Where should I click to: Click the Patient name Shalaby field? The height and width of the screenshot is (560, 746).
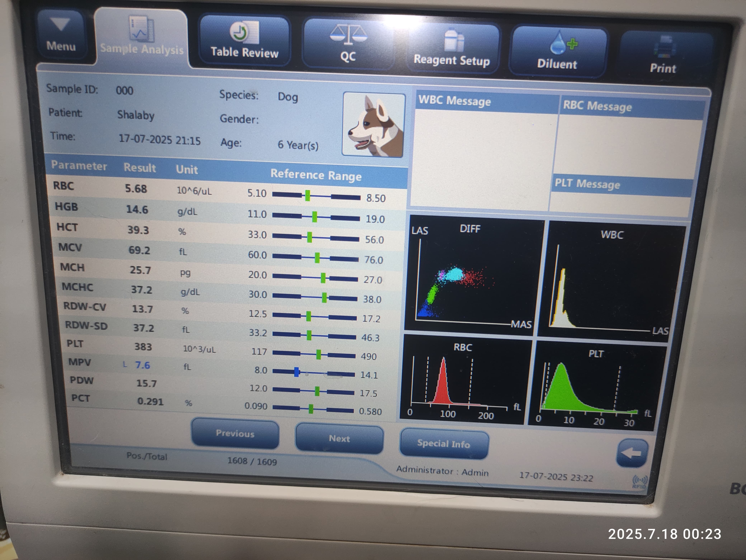pos(136,115)
